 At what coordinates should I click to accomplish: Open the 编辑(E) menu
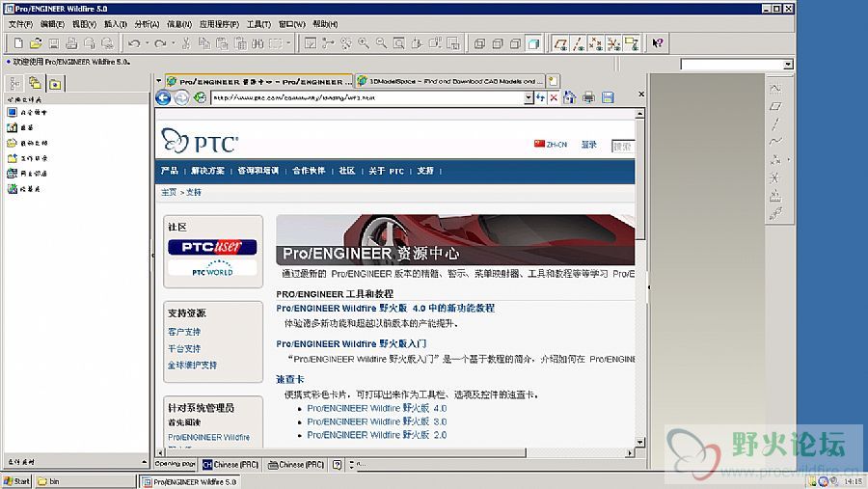tap(53, 24)
